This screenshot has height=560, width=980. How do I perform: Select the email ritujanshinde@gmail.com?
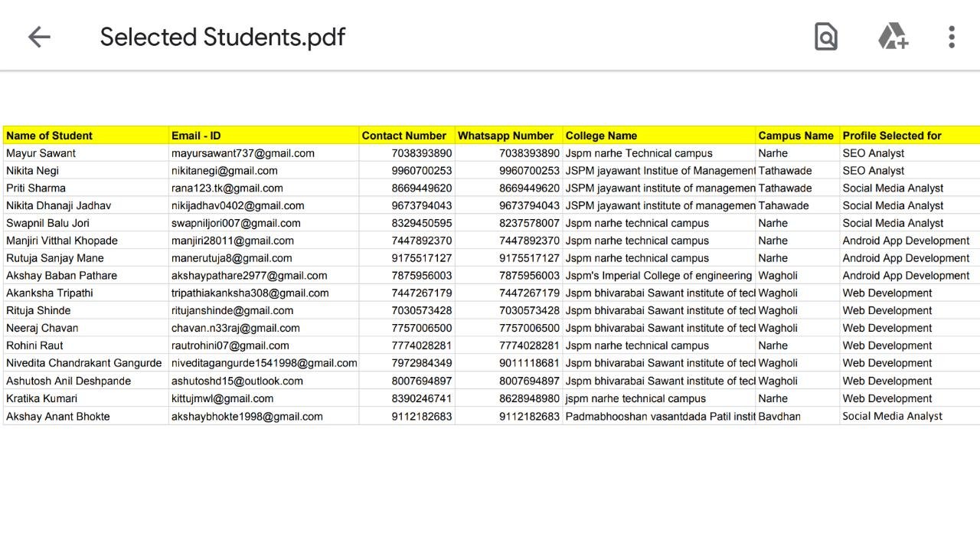click(x=233, y=310)
